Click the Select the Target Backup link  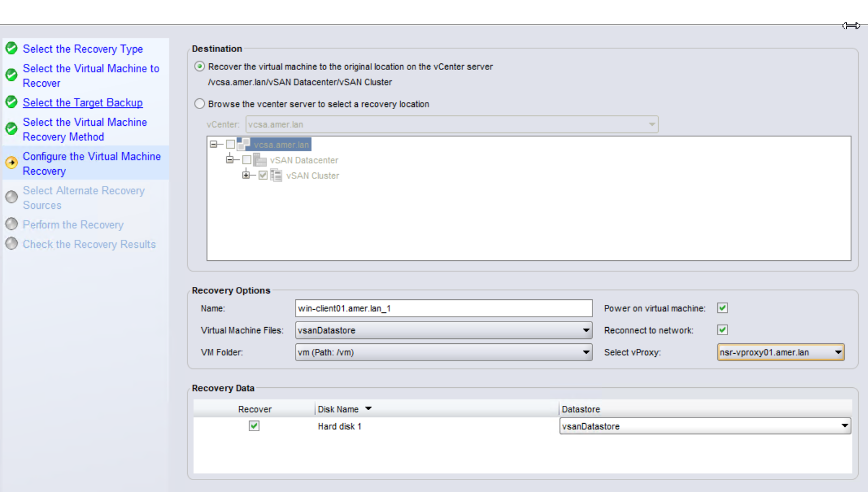tap(82, 103)
